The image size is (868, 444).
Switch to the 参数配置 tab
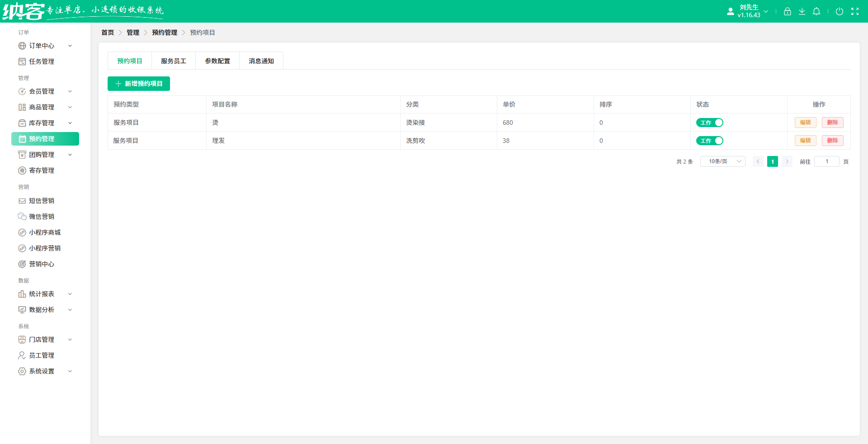[x=217, y=61]
